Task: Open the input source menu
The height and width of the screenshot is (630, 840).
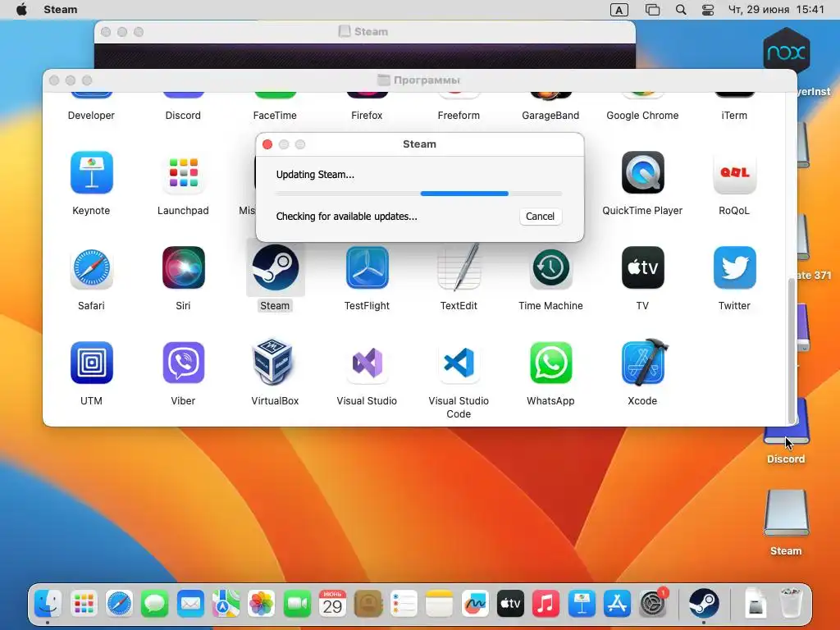Action: click(619, 10)
